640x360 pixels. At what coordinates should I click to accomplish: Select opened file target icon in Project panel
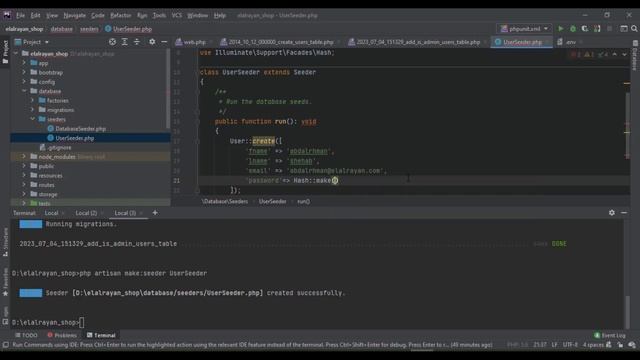click(112, 42)
